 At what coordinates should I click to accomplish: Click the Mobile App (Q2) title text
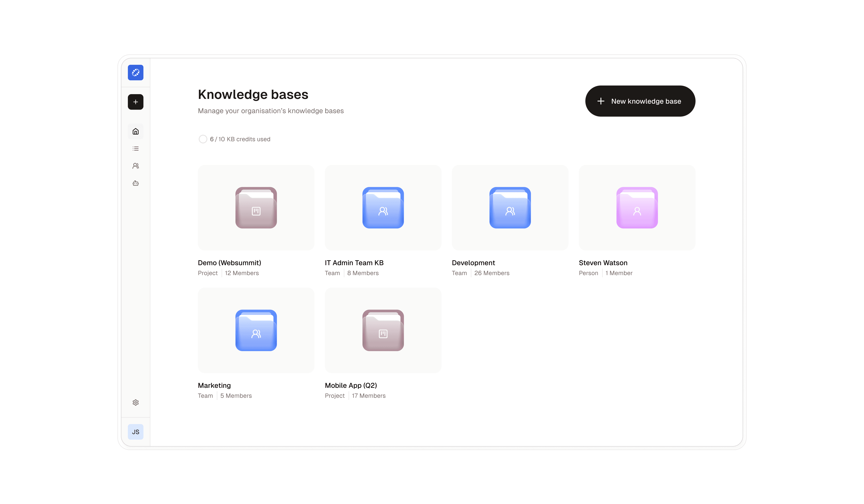pos(351,385)
